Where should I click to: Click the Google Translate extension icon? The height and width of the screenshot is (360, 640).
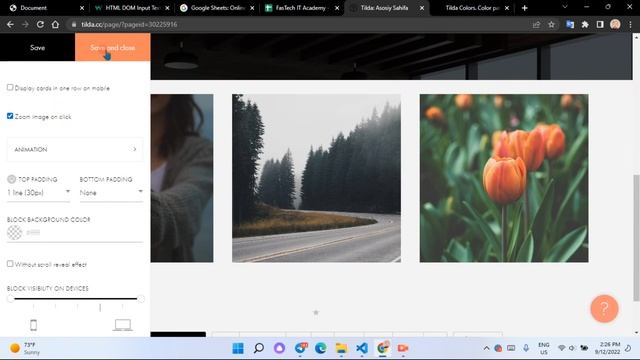click(x=570, y=24)
